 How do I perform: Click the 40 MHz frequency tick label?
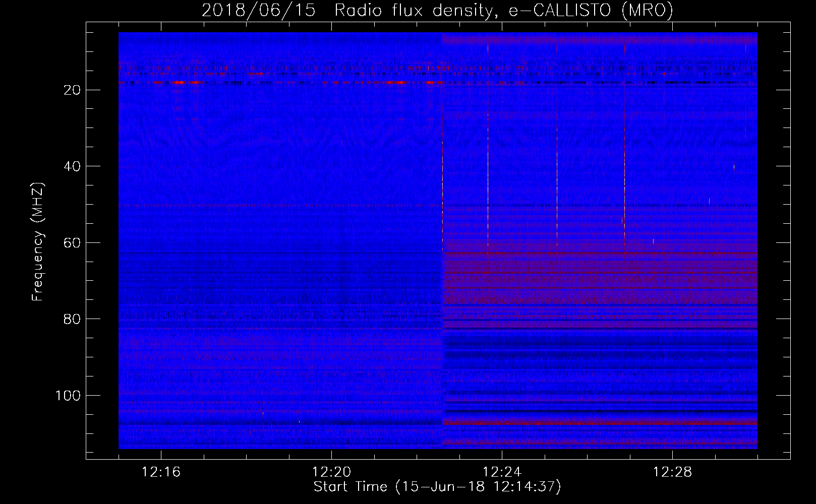[x=73, y=166]
